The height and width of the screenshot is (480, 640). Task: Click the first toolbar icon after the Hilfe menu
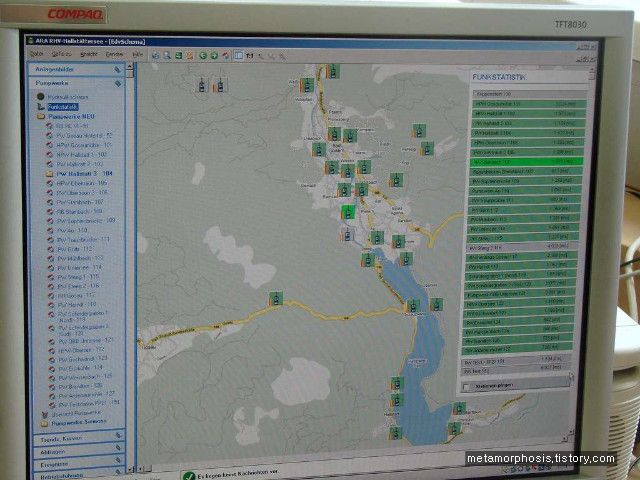click(x=156, y=55)
